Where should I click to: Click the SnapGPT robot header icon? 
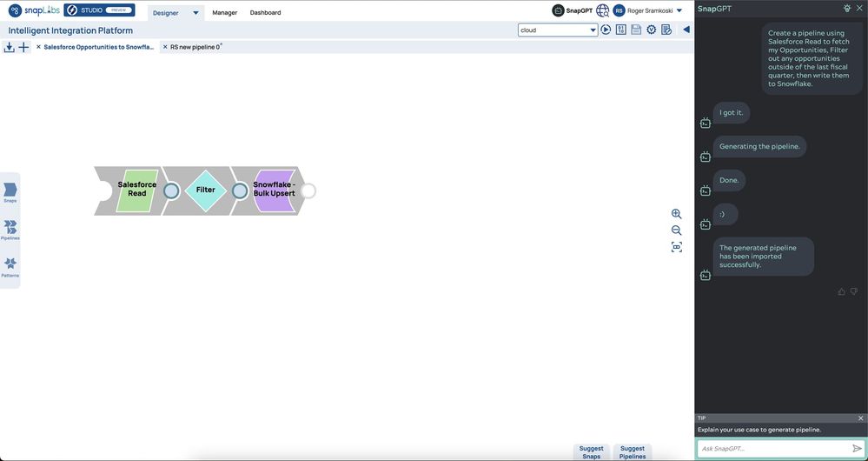pos(558,10)
